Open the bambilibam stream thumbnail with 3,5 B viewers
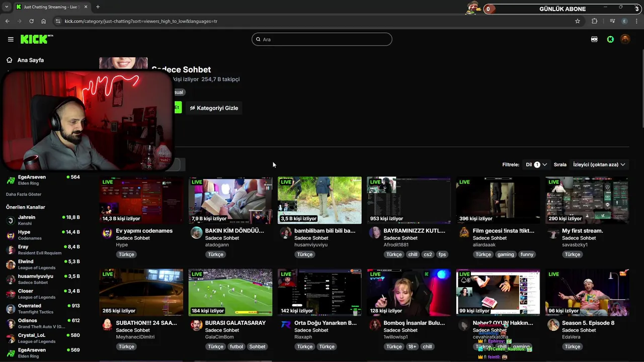The height and width of the screenshot is (362, 644). point(319,200)
